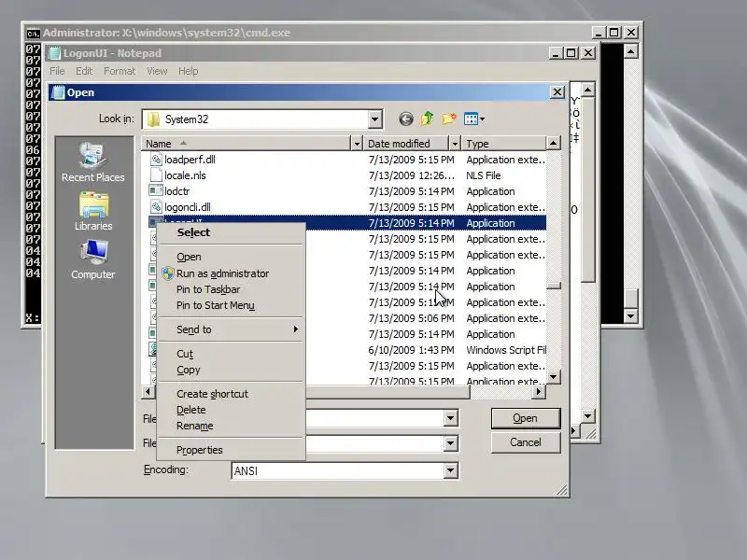Image resolution: width=747 pixels, height=560 pixels.
Task: Click the Open button in the dialog
Action: click(526, 418)
